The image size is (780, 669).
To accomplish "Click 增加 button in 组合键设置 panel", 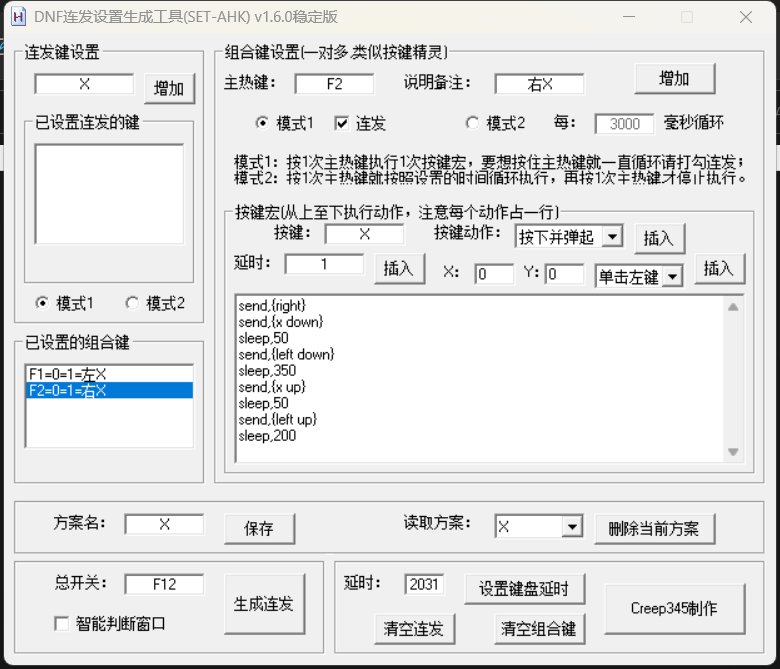I will (x=675, y=79).
